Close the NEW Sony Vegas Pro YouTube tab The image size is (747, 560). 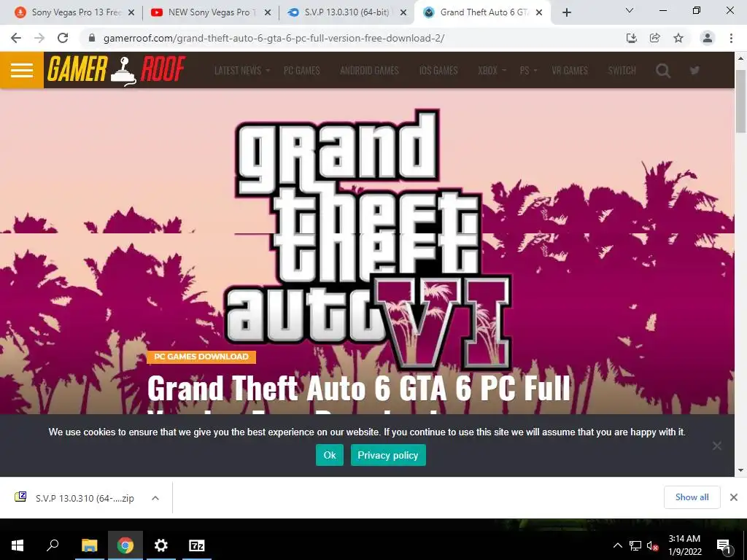coord(268,12)
